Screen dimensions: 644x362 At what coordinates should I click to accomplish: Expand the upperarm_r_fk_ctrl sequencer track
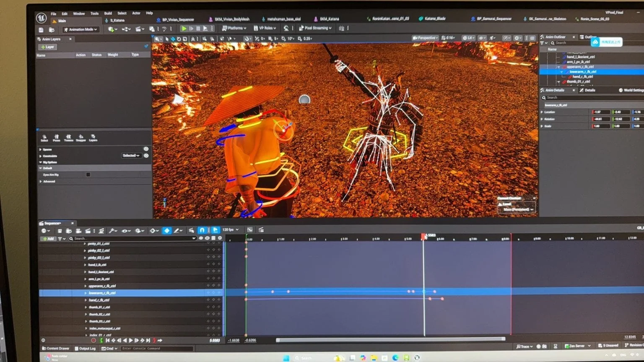tap(86, 286)
